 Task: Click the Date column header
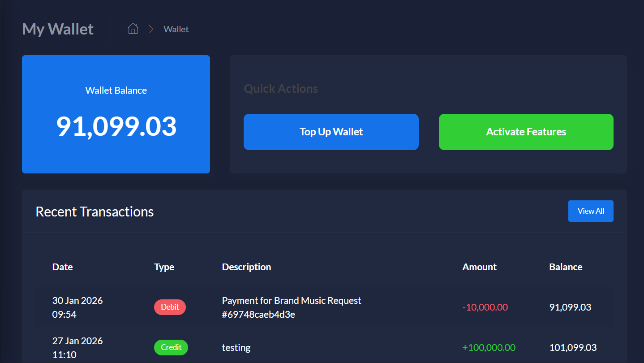click(x=62, y=267)
